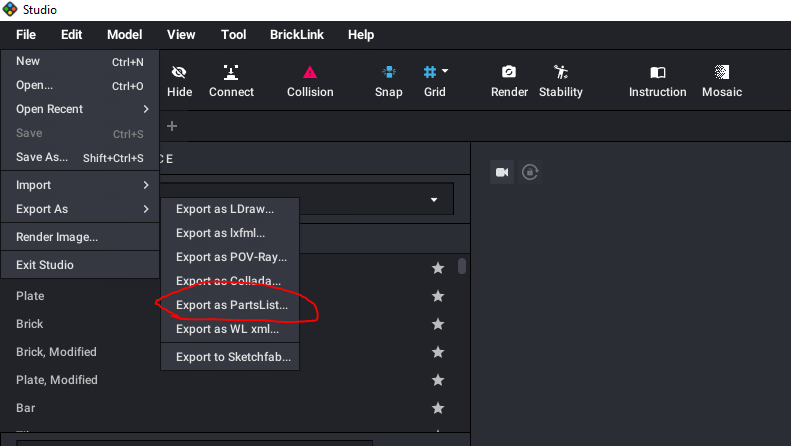Click the parts list scrollbar thumb
The image size is (791, 446).
coord(462,266)
